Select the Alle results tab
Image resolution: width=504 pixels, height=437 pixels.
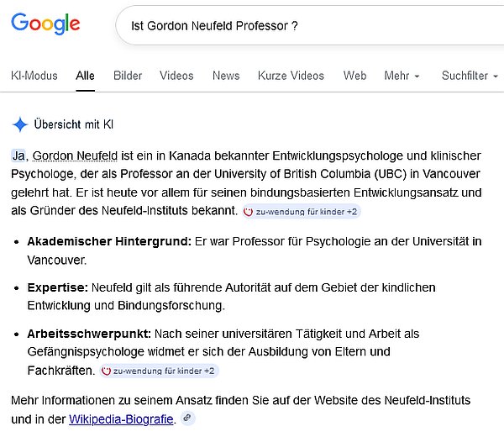pos(85,76)
